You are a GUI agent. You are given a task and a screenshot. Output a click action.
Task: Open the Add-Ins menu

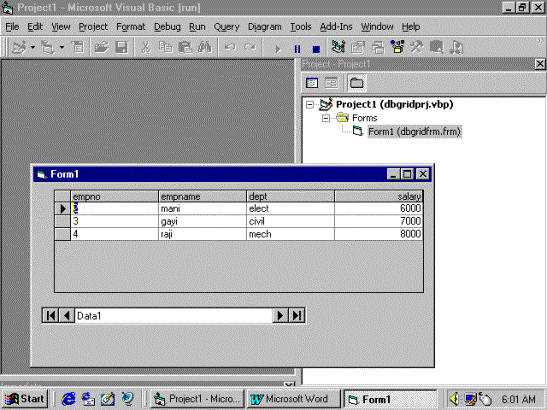[336, 27]
